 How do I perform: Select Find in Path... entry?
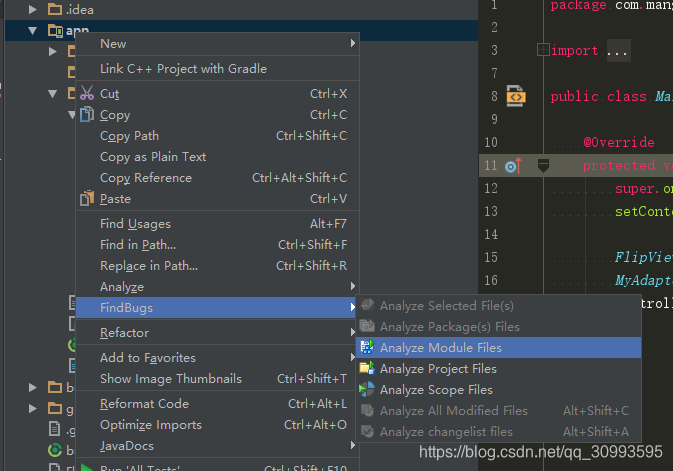tap(217, 245)
